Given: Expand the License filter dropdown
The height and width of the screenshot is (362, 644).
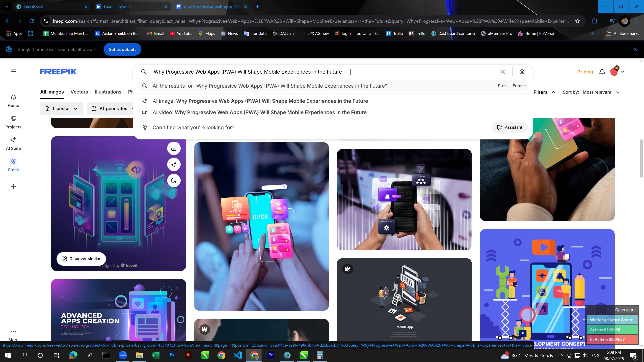Looking at the screenshot, I should pyautogui.click(x=62, y=109).
